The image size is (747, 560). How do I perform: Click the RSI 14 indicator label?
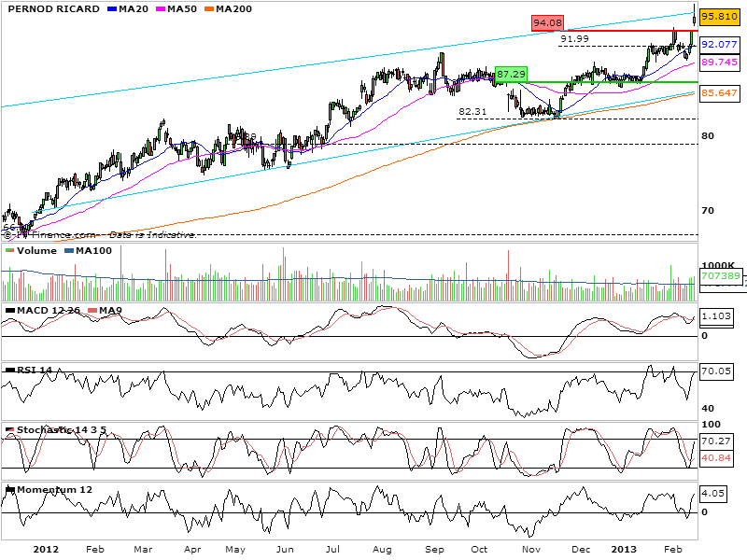[x=35, y=370]
